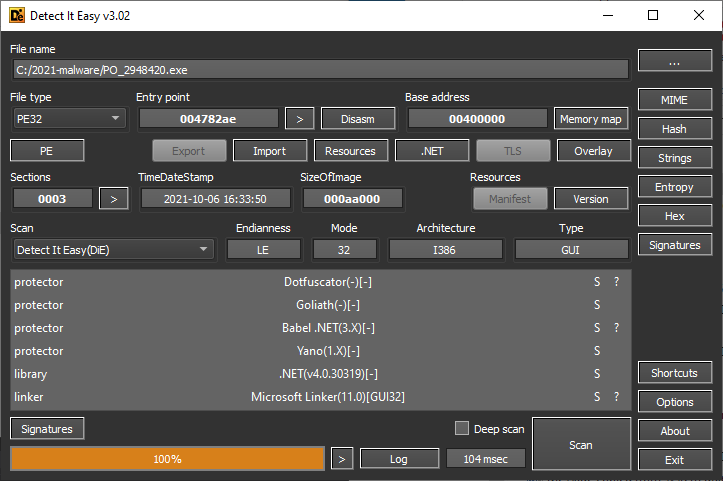
Task: Click the file name path field
Action: pyautogui.click(x=321, y=69)
